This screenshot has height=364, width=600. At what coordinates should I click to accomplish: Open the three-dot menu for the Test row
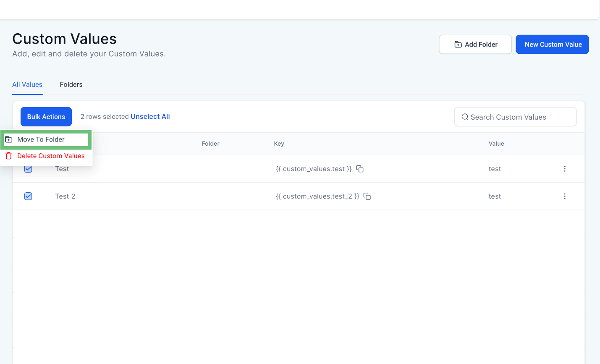[x=565, y=169]
